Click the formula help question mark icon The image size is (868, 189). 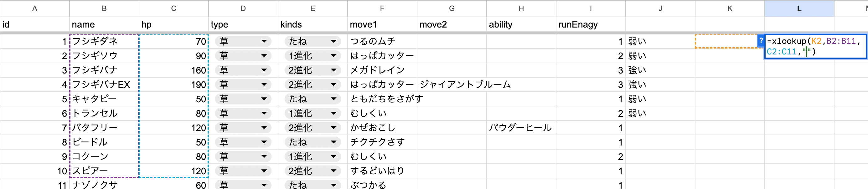761,41
